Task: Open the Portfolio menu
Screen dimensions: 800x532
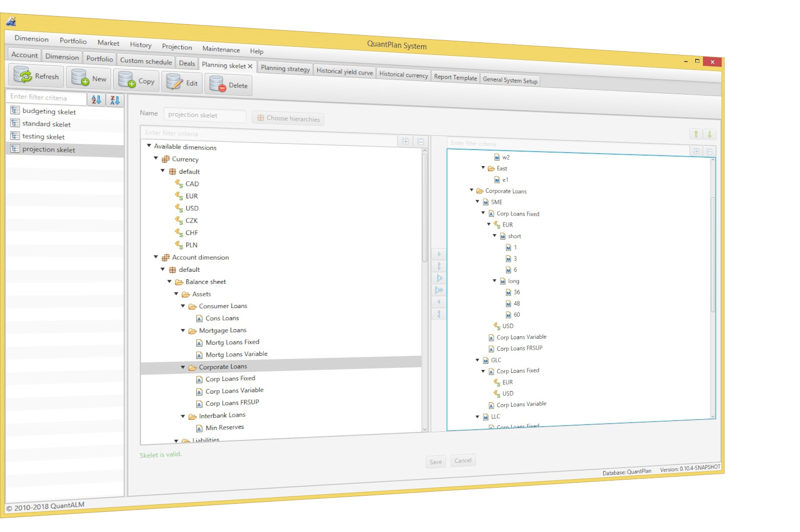Action: click(x=73, y=41)
